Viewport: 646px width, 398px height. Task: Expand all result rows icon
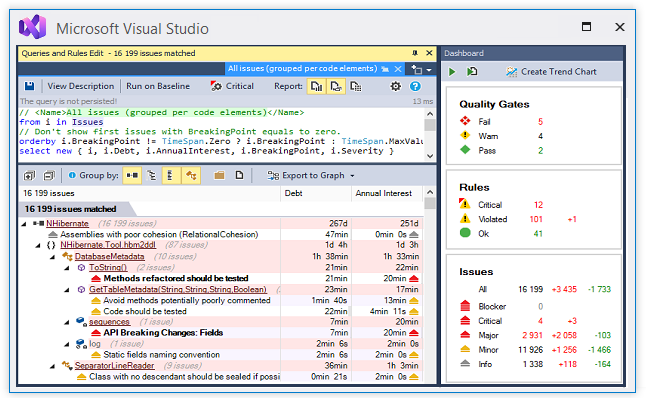coord(29,176)
